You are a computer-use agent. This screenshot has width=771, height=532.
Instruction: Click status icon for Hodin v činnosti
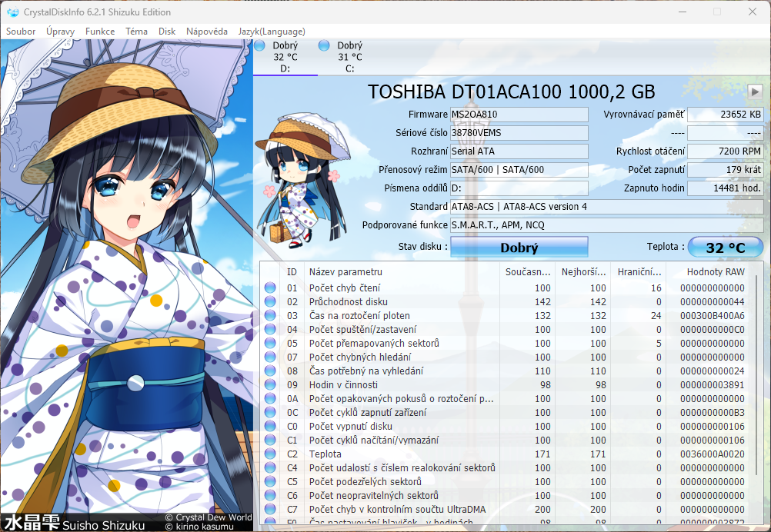click(x=270, y=384)
